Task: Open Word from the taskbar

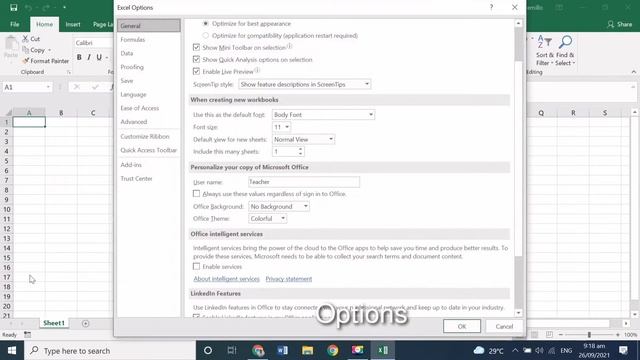Action: [282, 350]
